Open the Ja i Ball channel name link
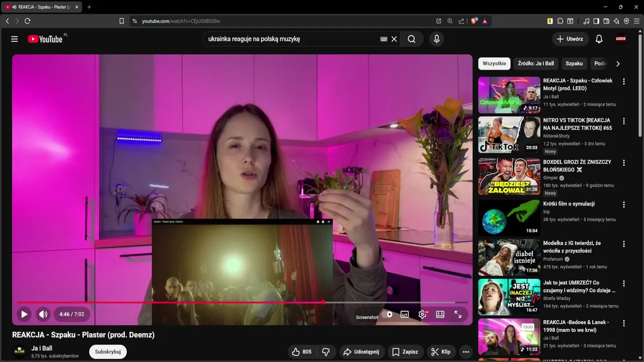 42,348
